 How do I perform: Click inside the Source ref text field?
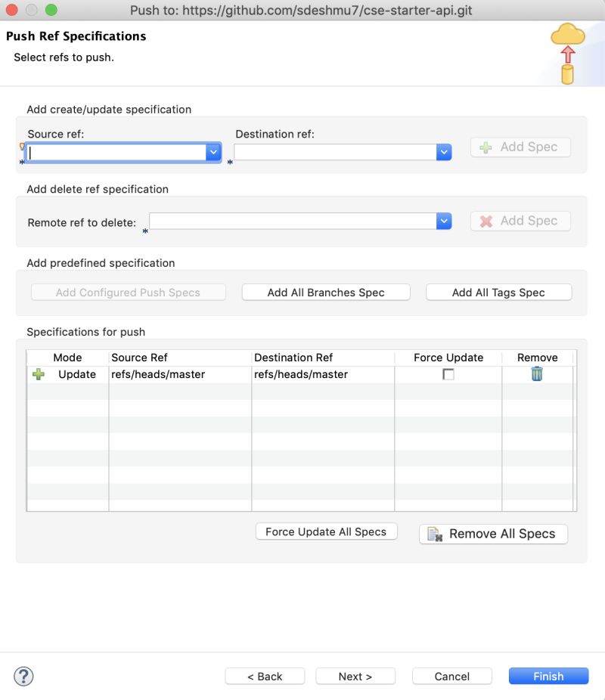tap(113, 152)
